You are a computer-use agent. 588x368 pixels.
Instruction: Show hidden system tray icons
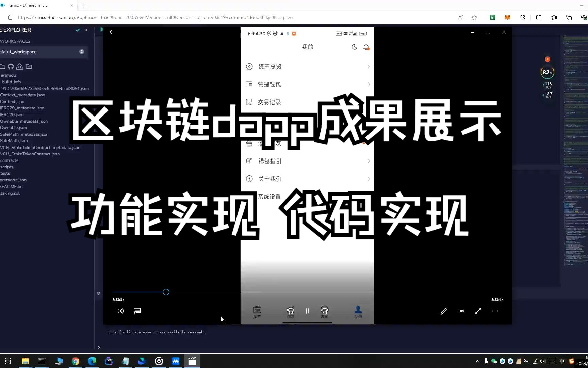click(x=477, y=361)
